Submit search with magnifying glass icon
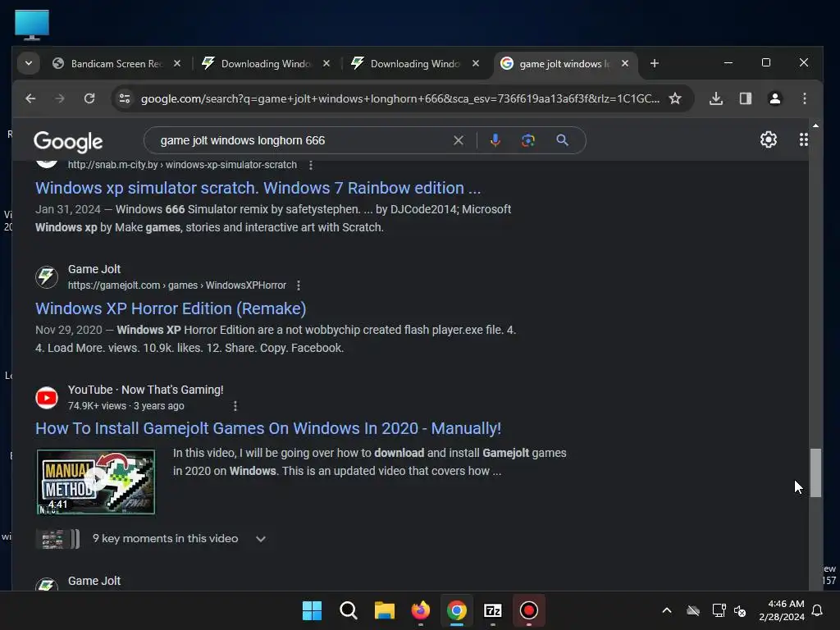The height and width of the screenshot is (630, 840). click(x=562, y=140)
